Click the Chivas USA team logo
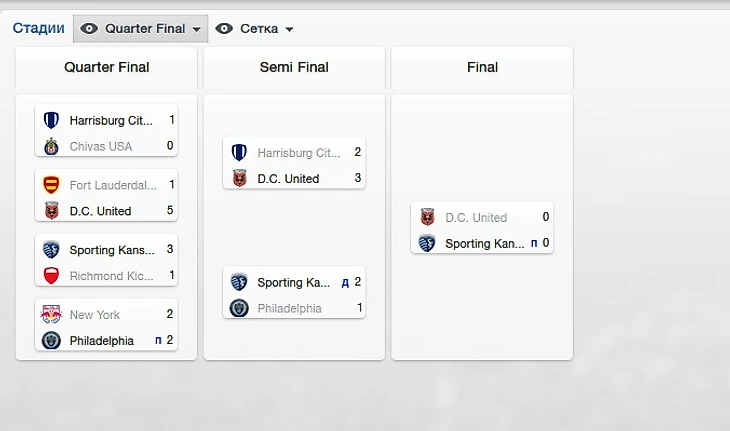This screenshot has height=431, width=730. 51,146
